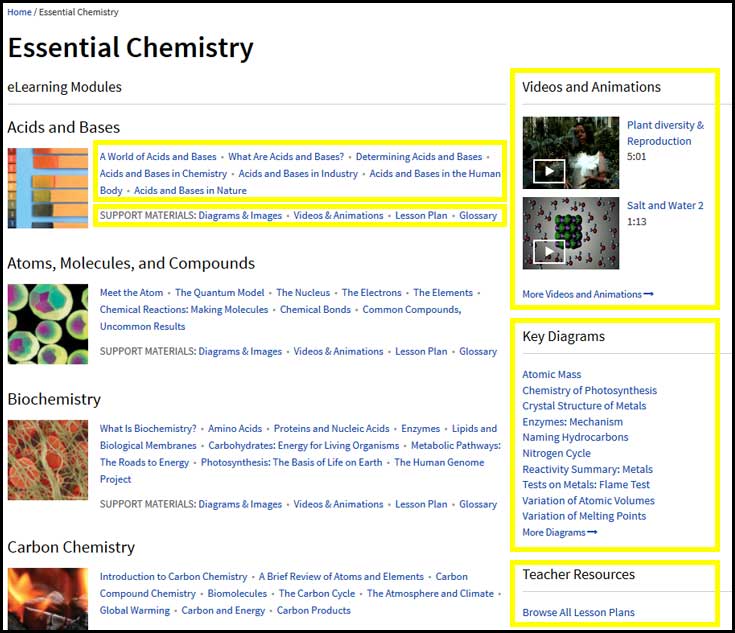The width and height of the screenshot is (735, 633).
Task: Click the Biochemistry module thumbnail image
Action: click(x=47, y=460)
